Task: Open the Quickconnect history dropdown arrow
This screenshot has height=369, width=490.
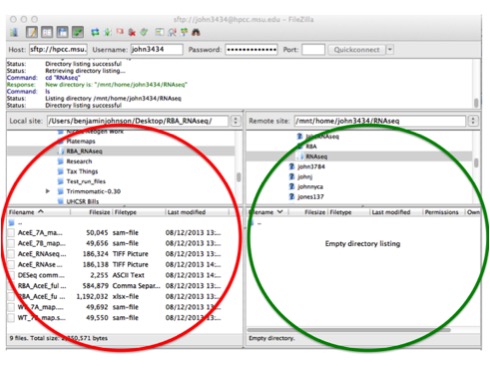Action: [x=390, y=50]
